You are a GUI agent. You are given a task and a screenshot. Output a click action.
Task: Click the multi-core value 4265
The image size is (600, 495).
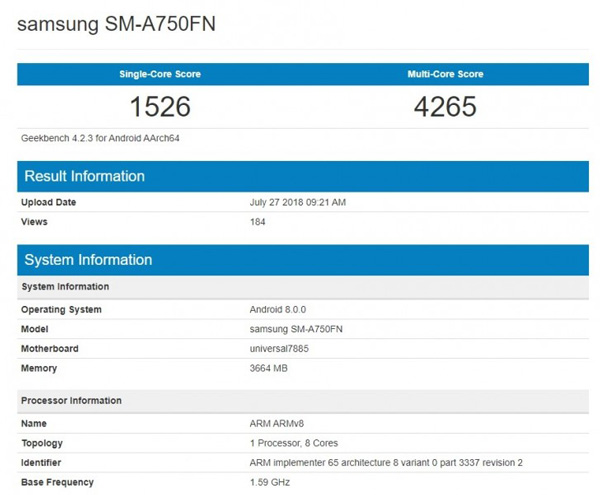[x=445, y=106]
